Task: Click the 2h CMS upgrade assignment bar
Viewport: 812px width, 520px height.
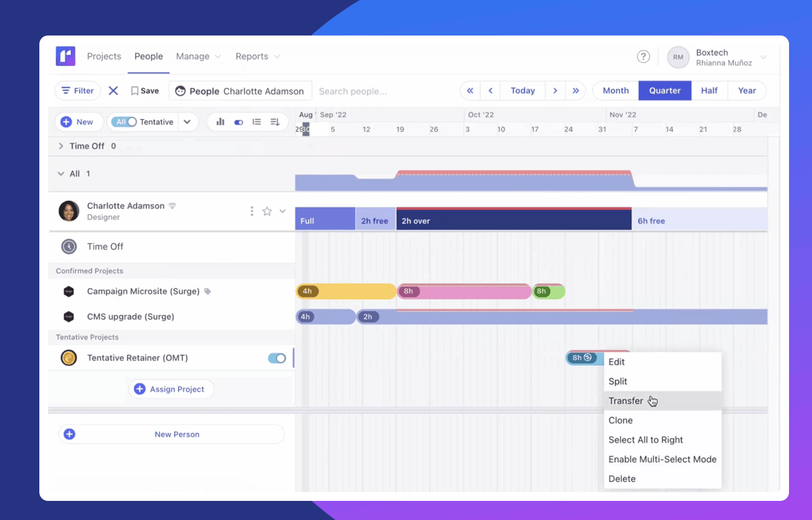Action: click(562, 317)
